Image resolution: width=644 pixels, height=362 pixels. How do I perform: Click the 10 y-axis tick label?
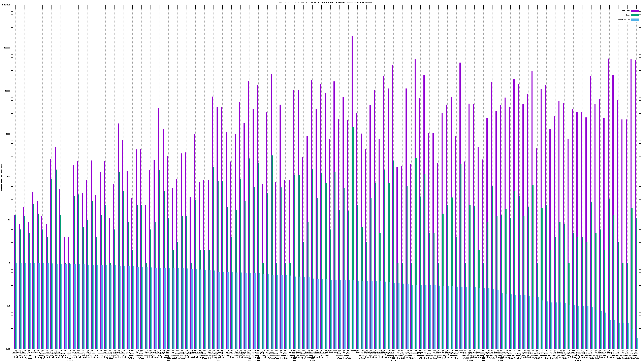(x=9, y=220)
